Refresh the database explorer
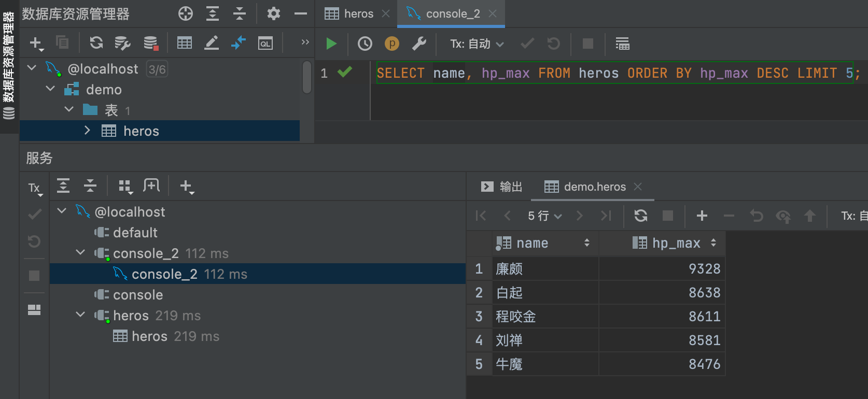The width and height of the screenshot is (868, 399). [96, 43]
